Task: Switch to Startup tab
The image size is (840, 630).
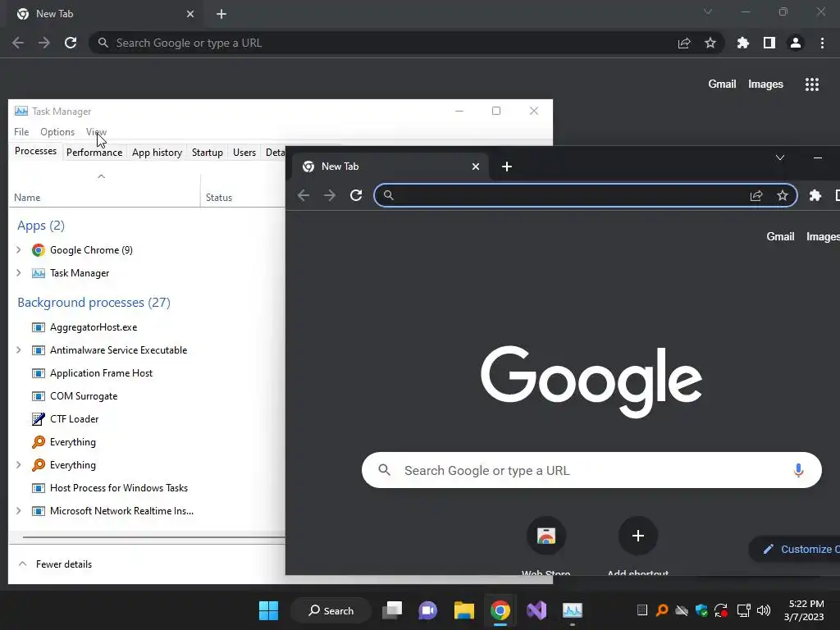Action: point(208,153)
